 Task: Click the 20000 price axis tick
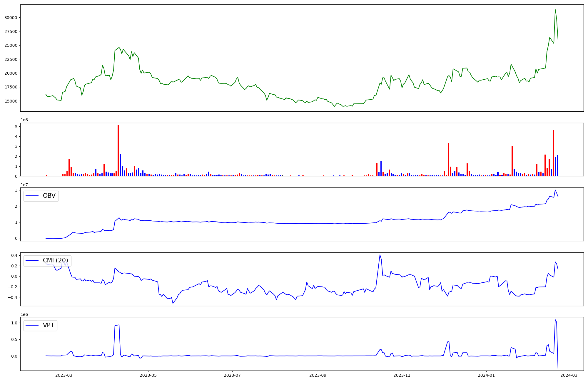pyautogui.click(x=11, y=73)
